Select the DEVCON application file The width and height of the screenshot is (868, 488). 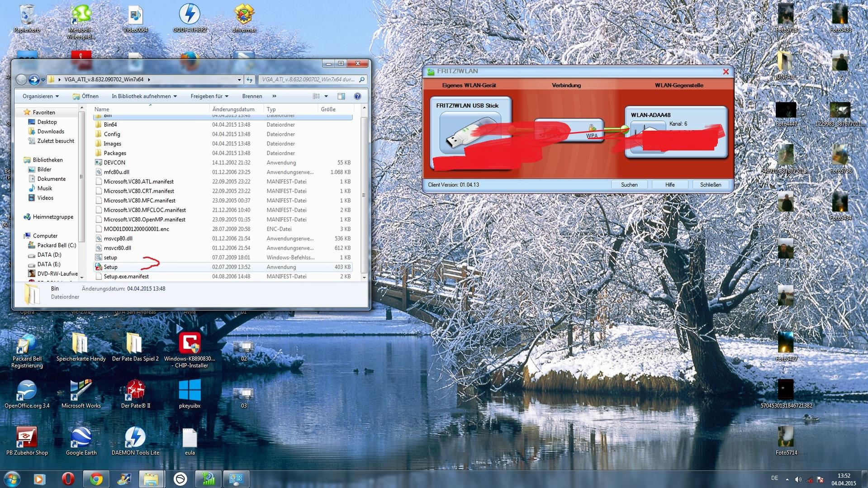coord(223,163)
